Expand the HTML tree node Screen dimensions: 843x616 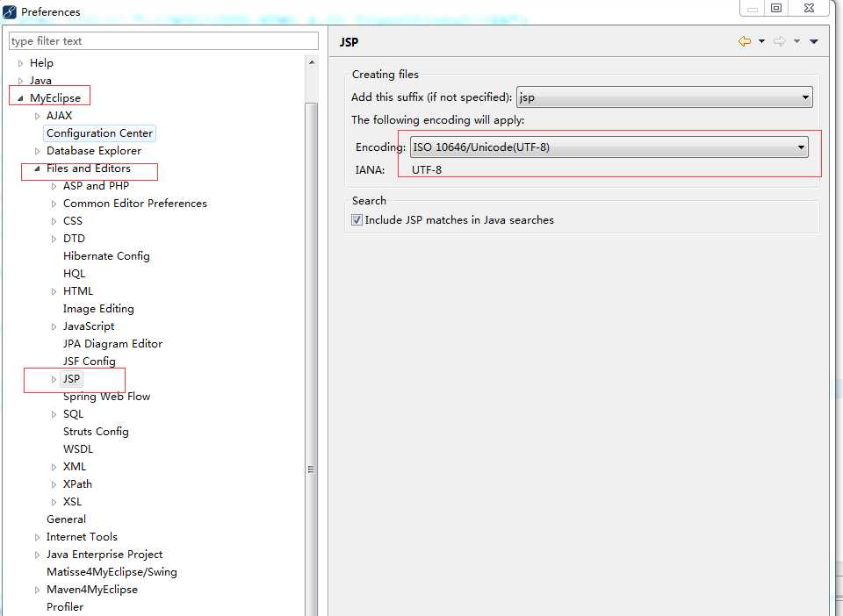point(54,291)
